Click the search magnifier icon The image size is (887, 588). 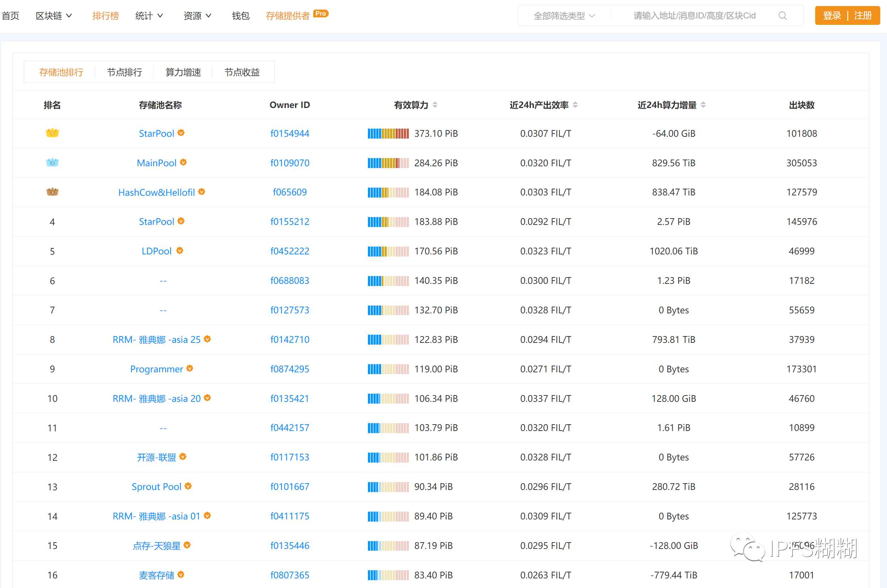tap(782, 16)
